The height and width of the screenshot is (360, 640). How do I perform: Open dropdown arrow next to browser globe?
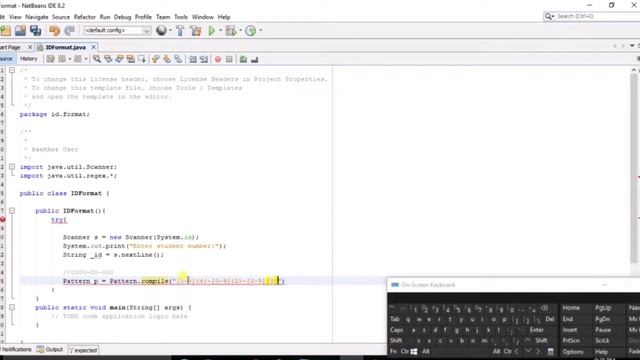(170, 31)
